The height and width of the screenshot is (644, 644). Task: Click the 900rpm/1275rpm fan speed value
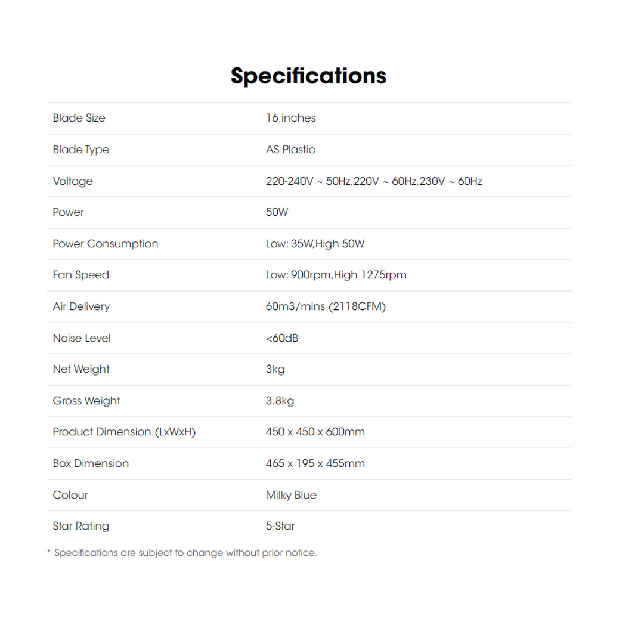(336, 275)
